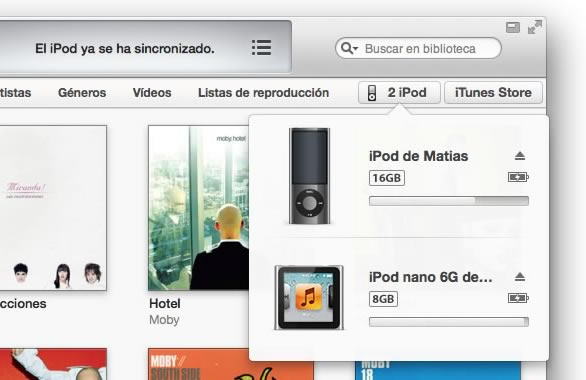Click battery icon for iPod nano 6G
Screen dimensions: 586x380
click(518, 298)
